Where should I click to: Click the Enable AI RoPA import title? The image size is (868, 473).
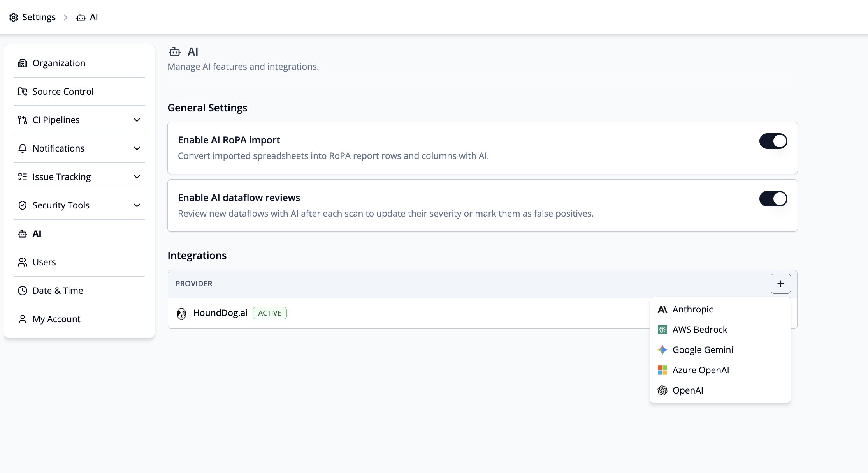click(x=229, y=140)
